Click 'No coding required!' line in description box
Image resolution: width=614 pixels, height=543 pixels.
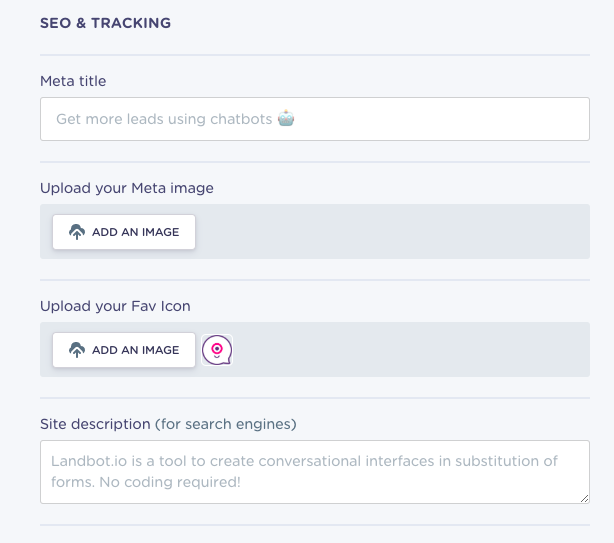[170, 482]
